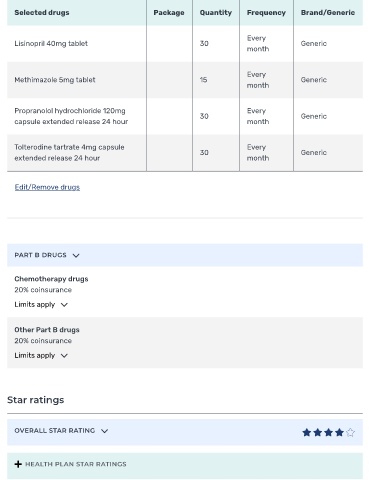The height and width of the screenshot is (480, 370).
Task: Click the empty fifth star in overall rating
Action: [x=350, y=432]
